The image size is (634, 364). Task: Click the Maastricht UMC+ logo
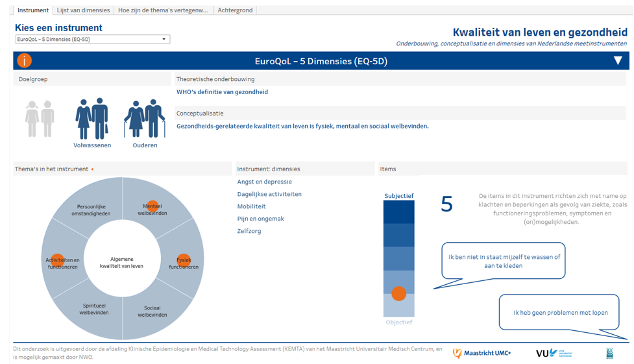[x=482, y=353]
